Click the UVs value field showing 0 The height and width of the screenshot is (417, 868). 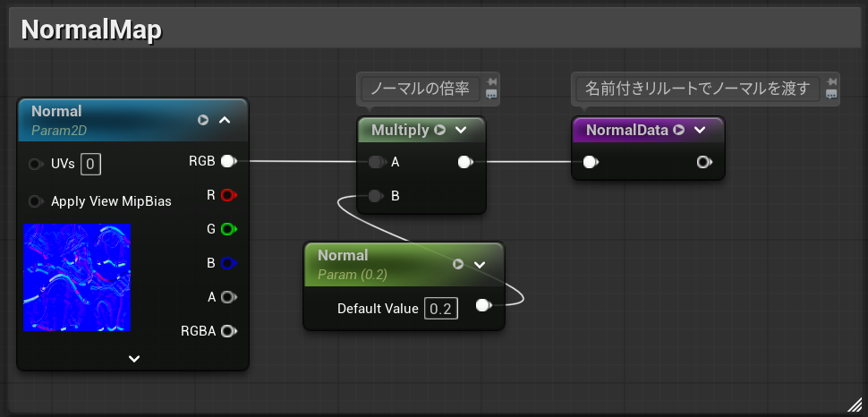(x=90, y=165)
